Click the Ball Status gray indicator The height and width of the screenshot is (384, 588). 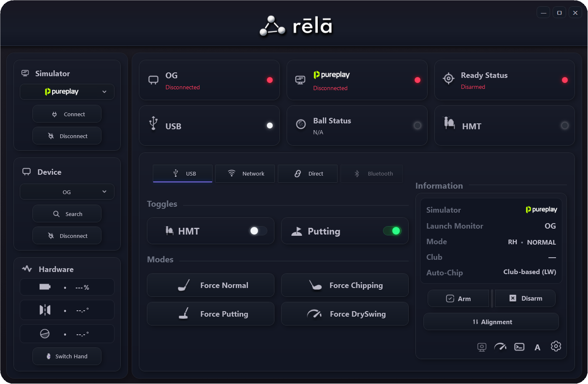418,125
